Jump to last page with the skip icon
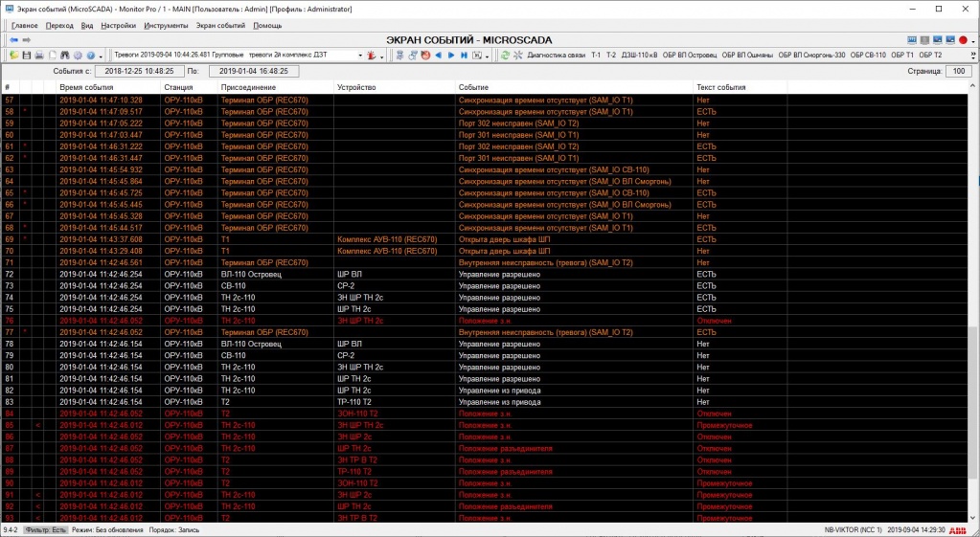Viewport: 980px width, 537px height. click(x=464, y=56)
